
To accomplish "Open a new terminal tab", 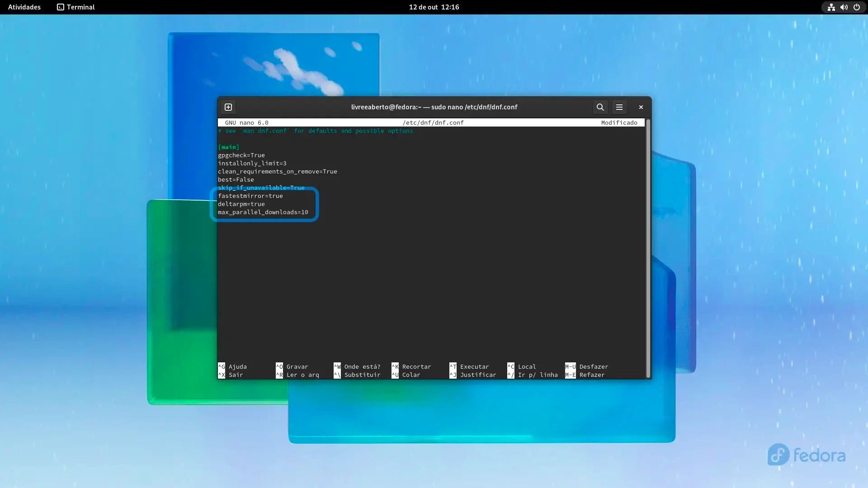I will coord(228,107).
